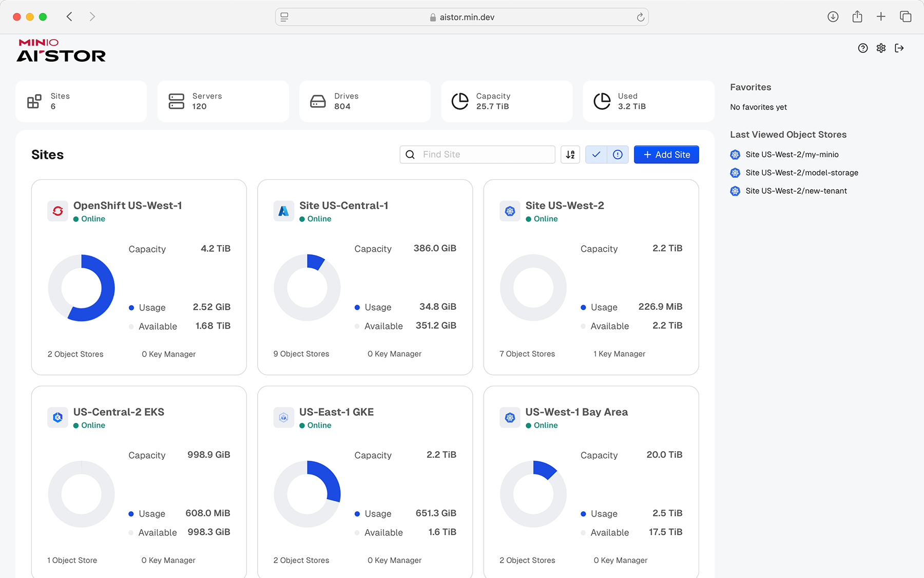The width and height of the screenshot is (924, 578).
Task: Open the Safari downloads popup
Action: [x=833, y=17]
